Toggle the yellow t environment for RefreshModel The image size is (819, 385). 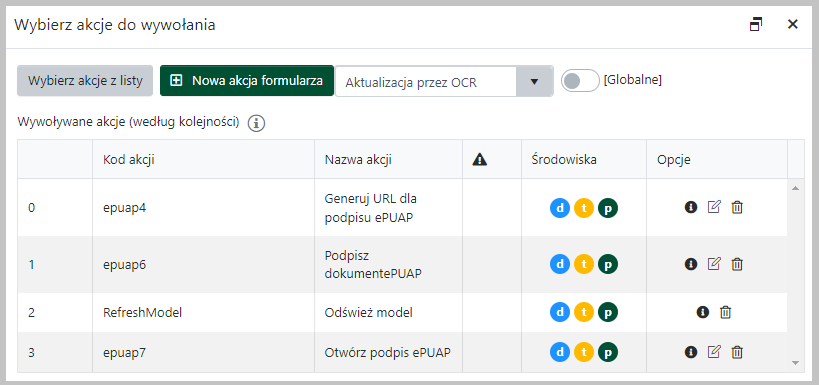coord(584,312)
